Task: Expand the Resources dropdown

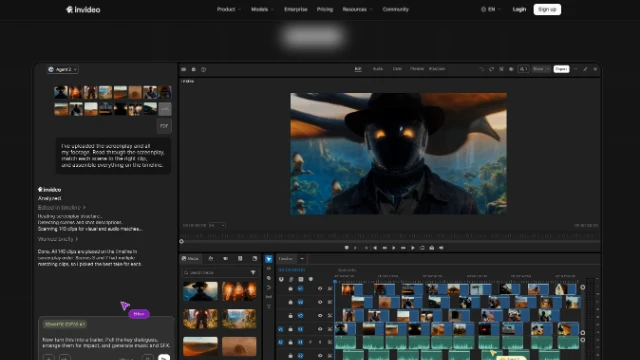Action: [x=357, y=9]
